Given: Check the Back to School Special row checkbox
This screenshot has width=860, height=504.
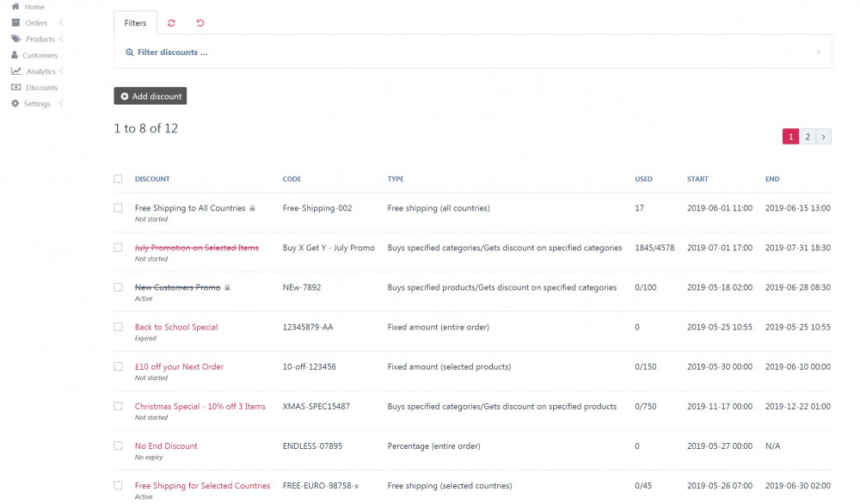Looking at the screenshot, I should click(x=118, y=327).
